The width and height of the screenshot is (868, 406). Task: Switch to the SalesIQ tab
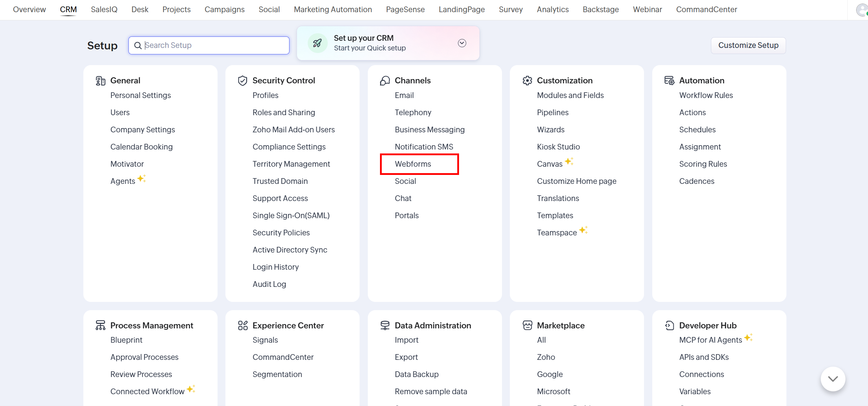point(104,9)
